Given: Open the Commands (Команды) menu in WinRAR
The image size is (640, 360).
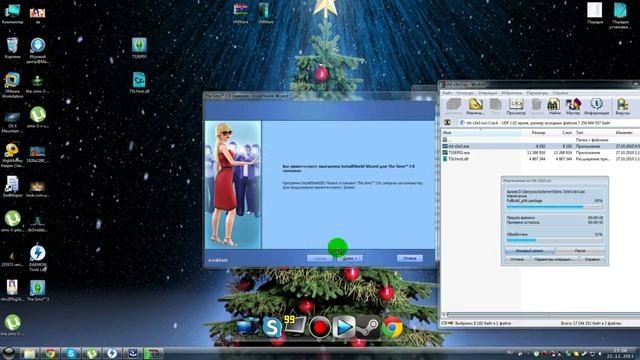Looking at the screenshot, I should (x=465, y=93).
